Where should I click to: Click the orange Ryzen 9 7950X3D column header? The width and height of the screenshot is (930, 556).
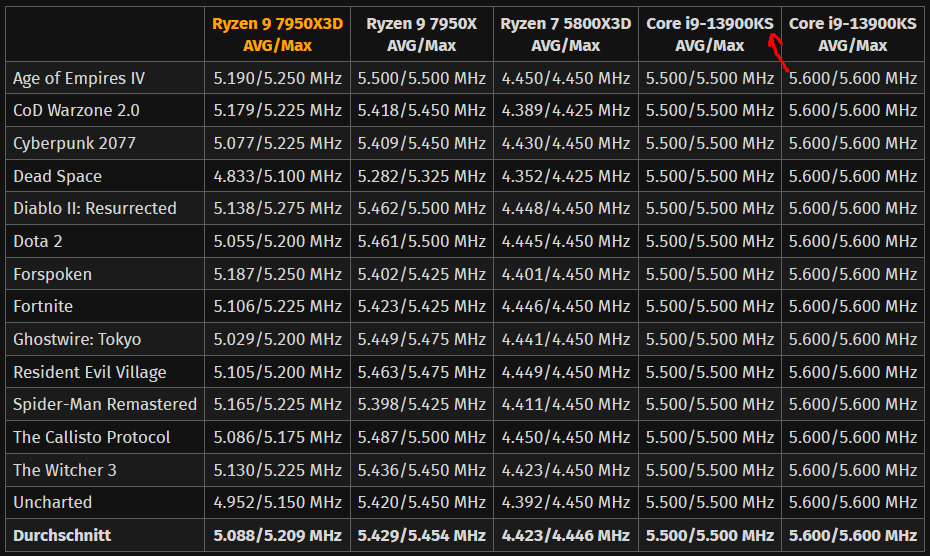click(x=278, y=34)
